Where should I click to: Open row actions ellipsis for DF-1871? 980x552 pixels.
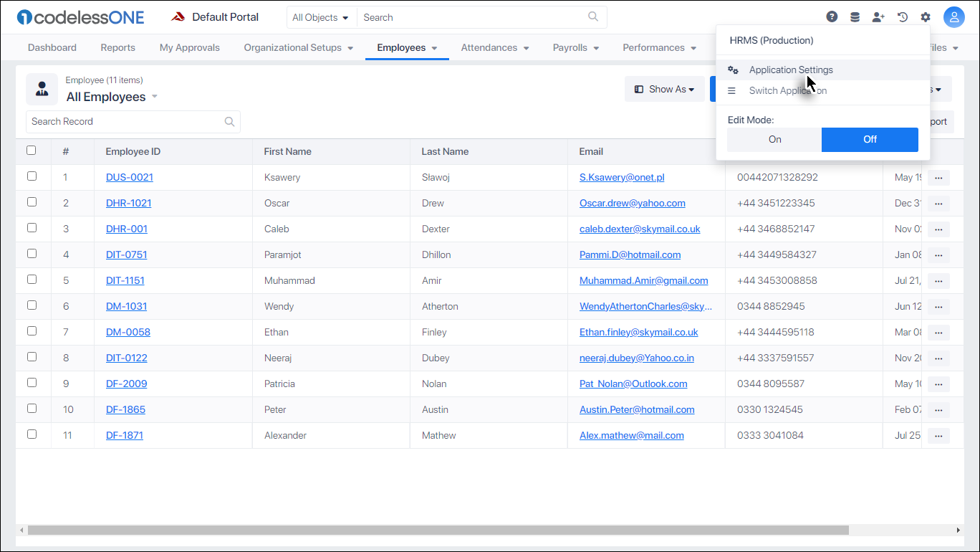(x=938, y=436)
